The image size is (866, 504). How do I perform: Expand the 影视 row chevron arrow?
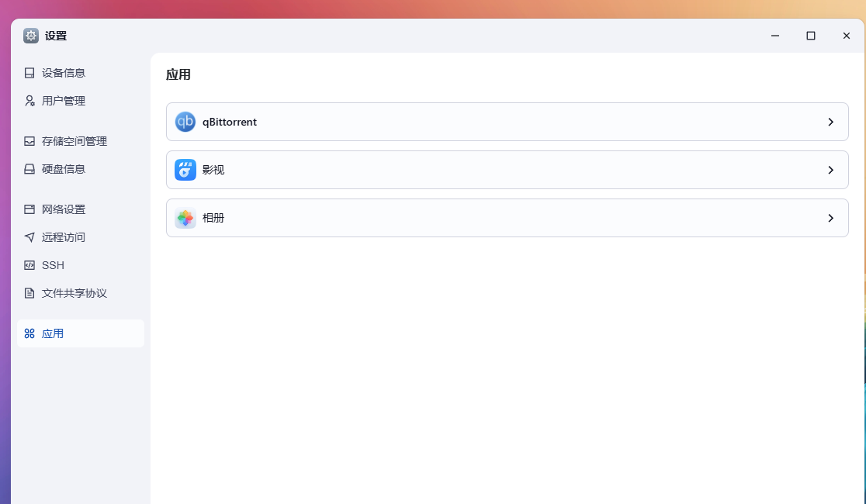point(830,170)
